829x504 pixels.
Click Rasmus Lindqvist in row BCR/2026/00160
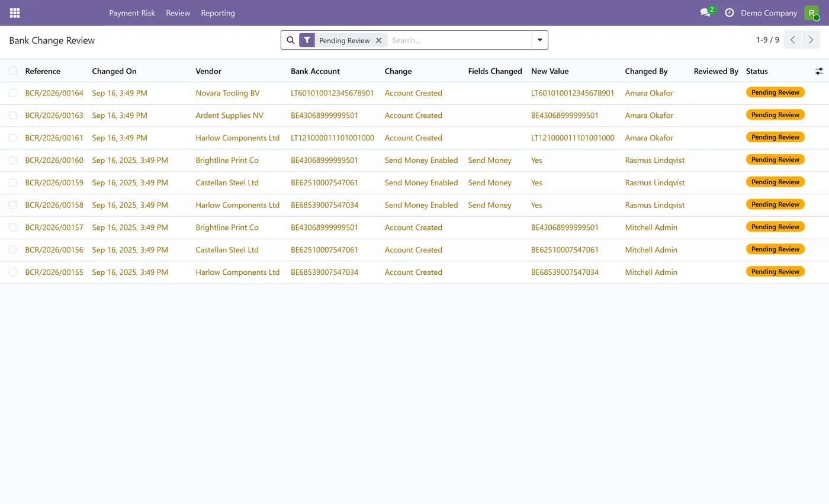(x=654, y=160)
